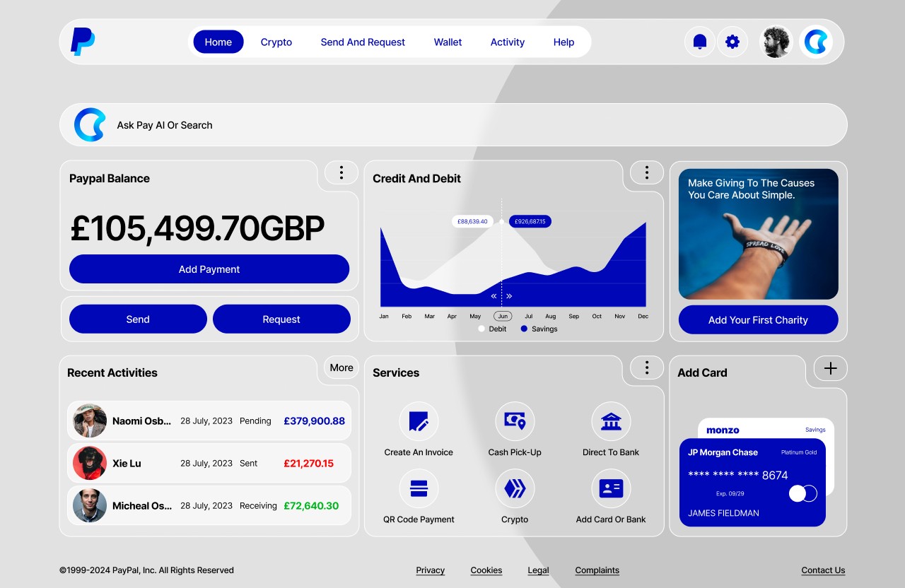Select the monzo Savings card
905x588 pixels.
click(766, 428)
